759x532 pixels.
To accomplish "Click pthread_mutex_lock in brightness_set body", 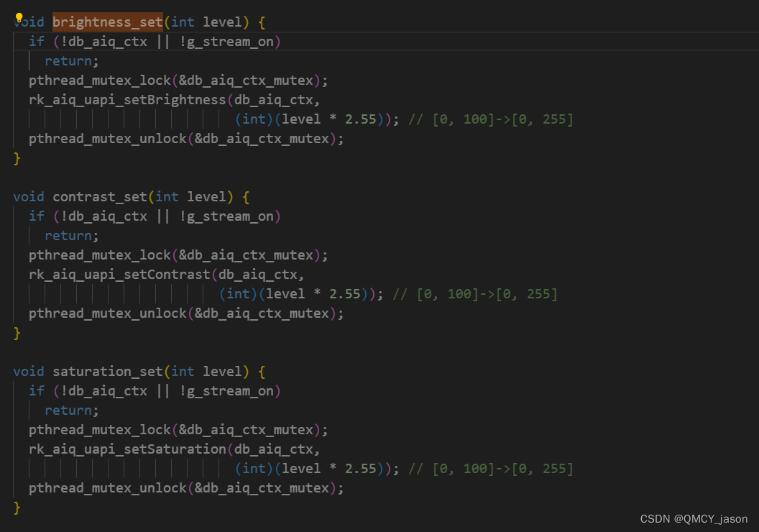I will [x=100, y=81].
